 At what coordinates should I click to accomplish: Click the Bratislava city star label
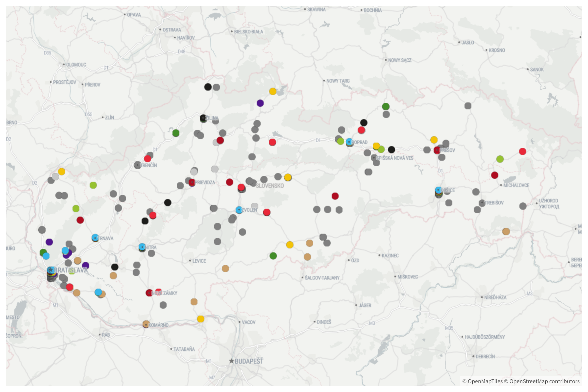coord(51,269)
